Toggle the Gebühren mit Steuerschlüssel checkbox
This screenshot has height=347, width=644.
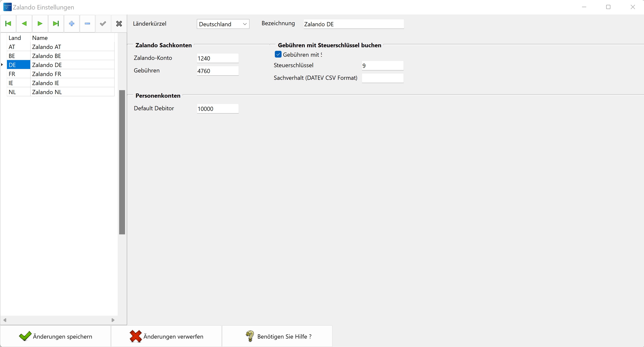(x=278, y=54)
